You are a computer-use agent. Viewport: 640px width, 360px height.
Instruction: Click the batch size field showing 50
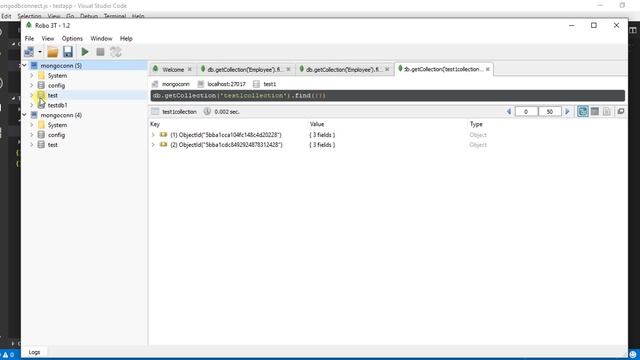coord(549,111)
